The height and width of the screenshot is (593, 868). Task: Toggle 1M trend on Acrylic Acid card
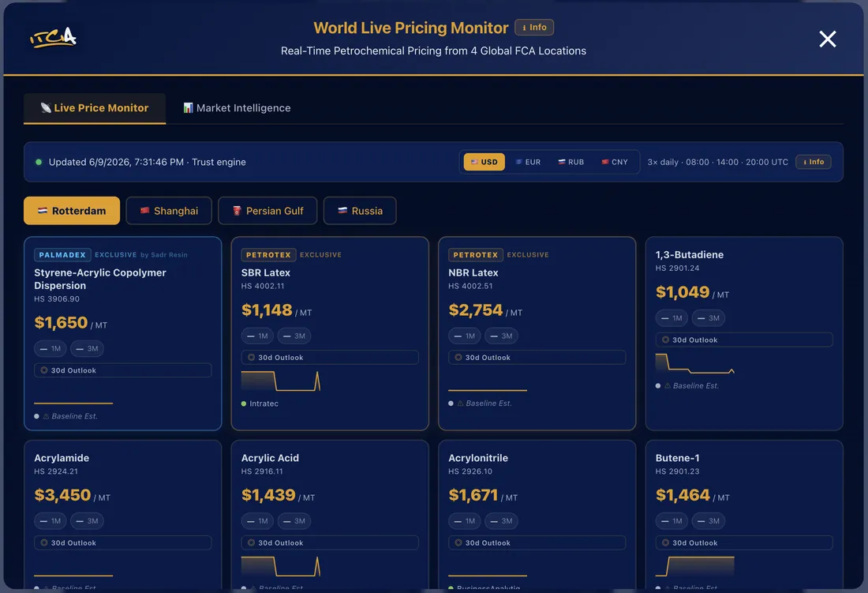(257, 521)
